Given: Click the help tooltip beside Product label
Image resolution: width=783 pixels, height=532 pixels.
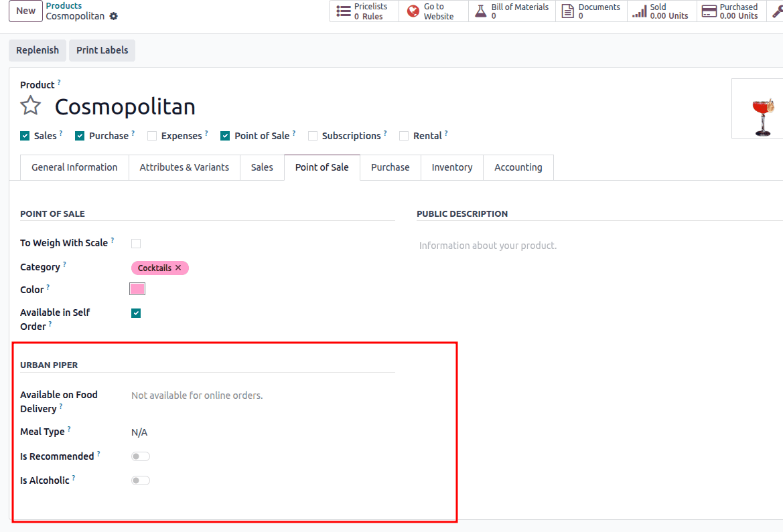Looking at the screenshot, I should click(x=59, y=81).
